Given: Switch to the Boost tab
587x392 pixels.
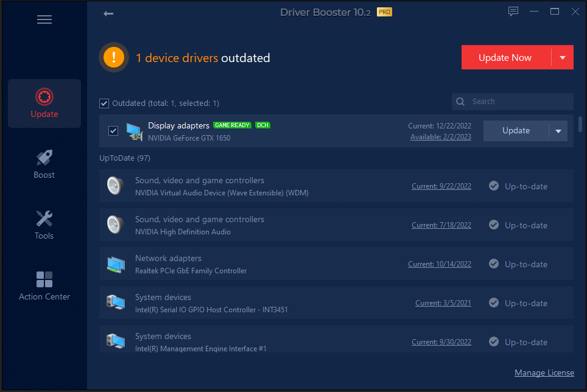Looking at the screenshot, I should point(44,164).
